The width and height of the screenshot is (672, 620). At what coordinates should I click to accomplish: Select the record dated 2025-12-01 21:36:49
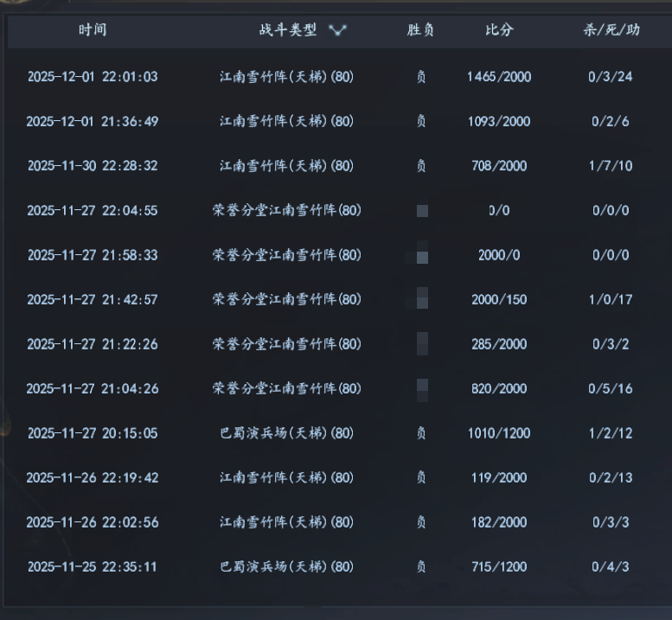[x=93, y=122]
